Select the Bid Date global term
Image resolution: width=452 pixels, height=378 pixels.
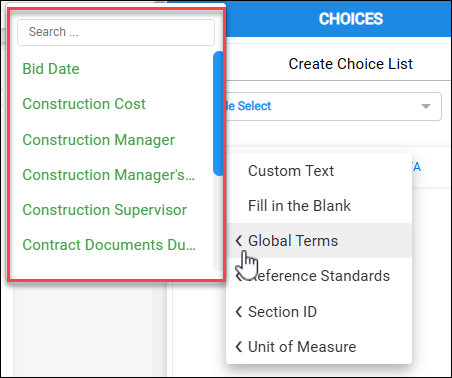coord(51,69)
